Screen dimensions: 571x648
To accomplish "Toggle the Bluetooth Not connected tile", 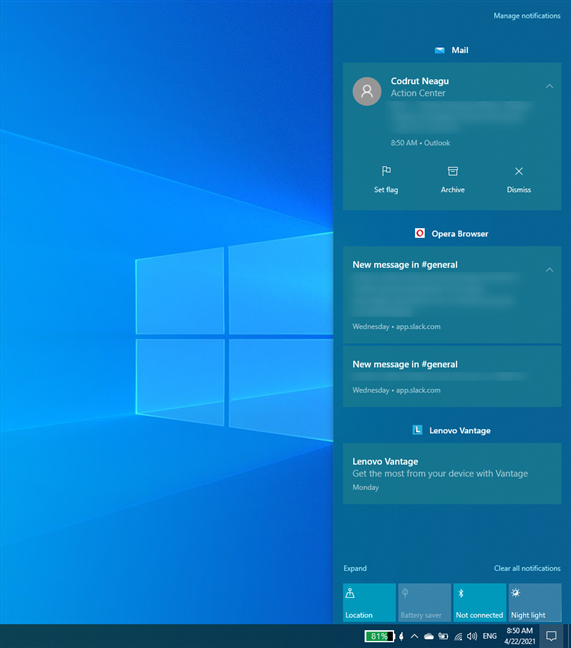I will 480,602.
